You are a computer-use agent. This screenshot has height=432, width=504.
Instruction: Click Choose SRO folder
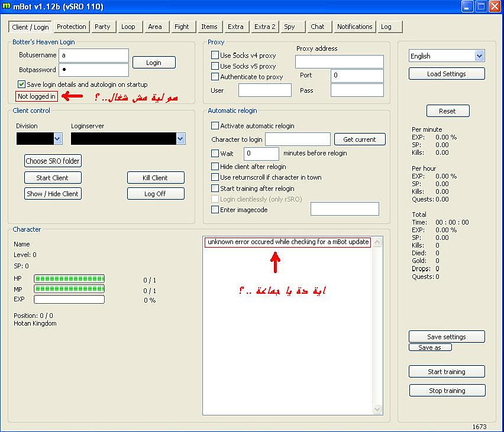[x=53, y=161]
